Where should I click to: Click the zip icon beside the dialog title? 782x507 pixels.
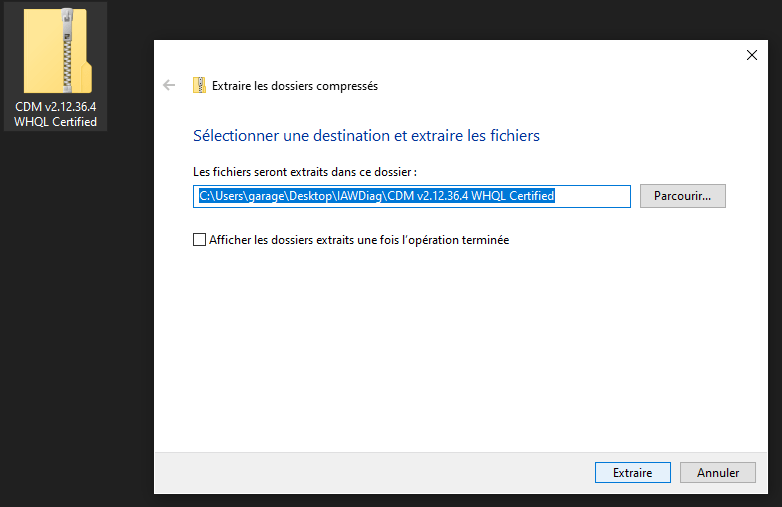tap(199, 85)
